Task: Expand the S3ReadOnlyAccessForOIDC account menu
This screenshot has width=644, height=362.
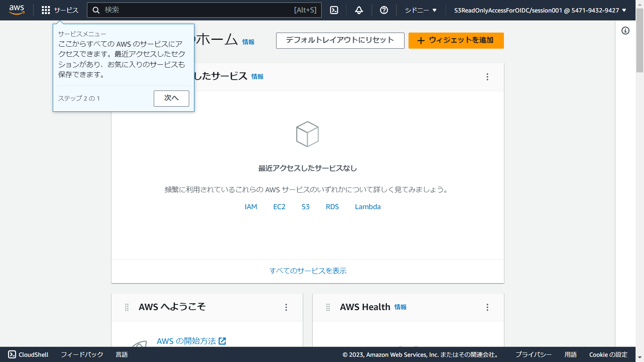Action: tap(540, 10)
